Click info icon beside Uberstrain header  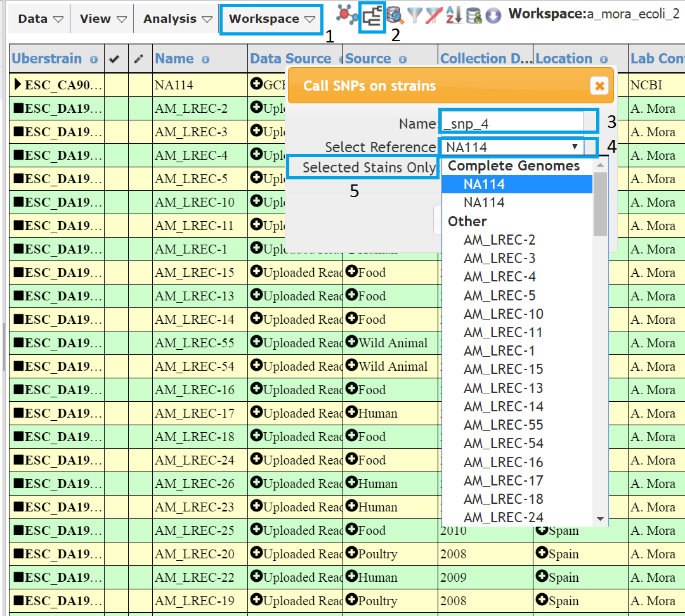[93, 60]
